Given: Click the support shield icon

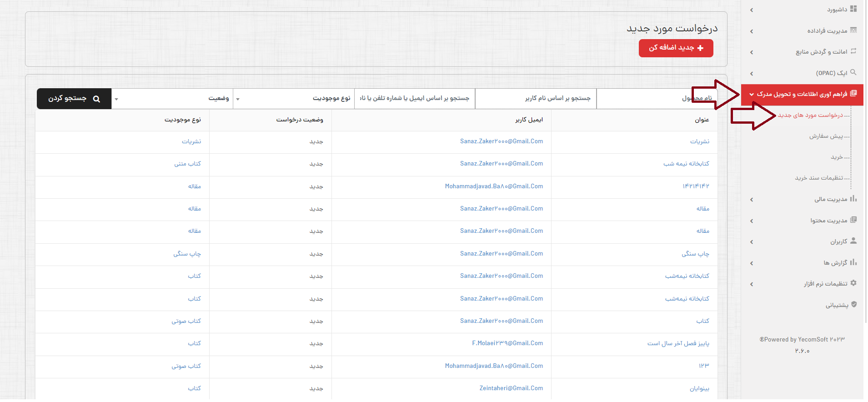Looking at the screenshot, I should click(x=853, y=304).
